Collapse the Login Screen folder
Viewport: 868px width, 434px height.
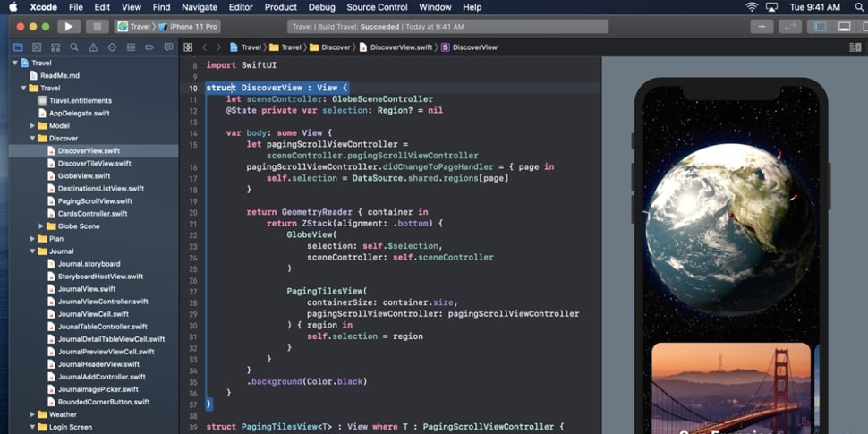pos(32,427)
